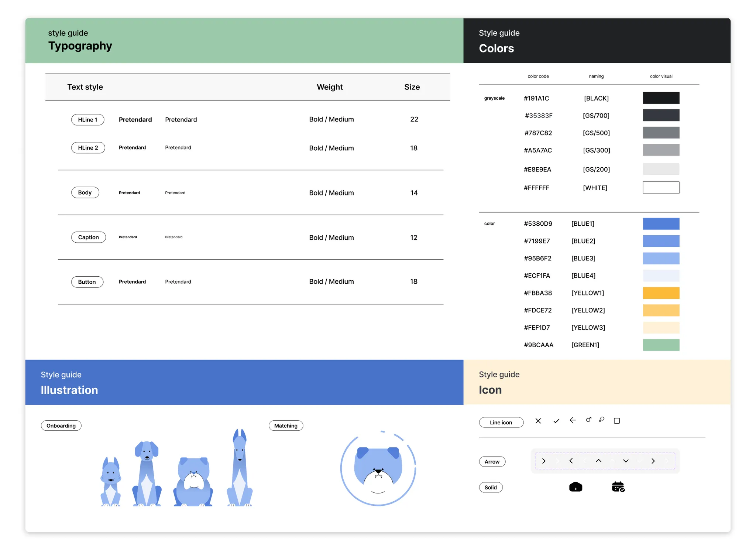
Task: Click the solid calendar check icon
Action: pyautogui.click(x=618, y=487)
